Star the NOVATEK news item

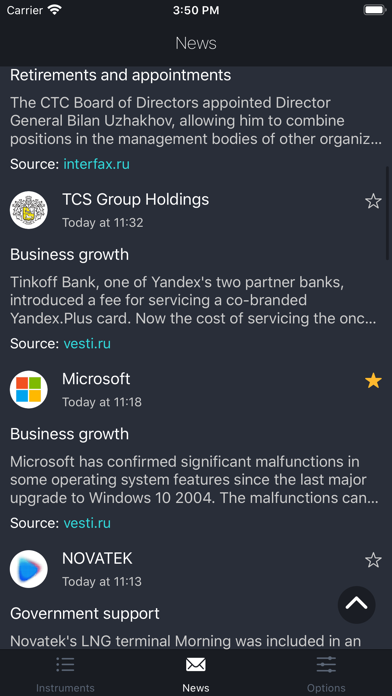click(373, 560)
